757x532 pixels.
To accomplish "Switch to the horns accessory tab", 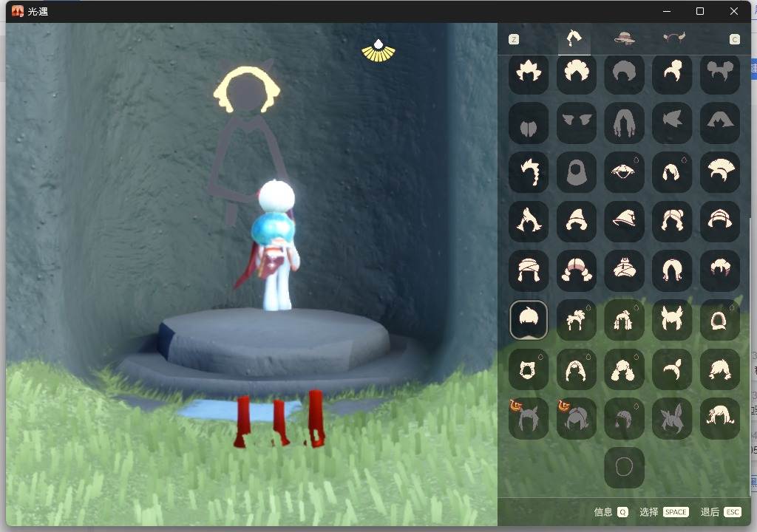I will click(x=674, y=38).
